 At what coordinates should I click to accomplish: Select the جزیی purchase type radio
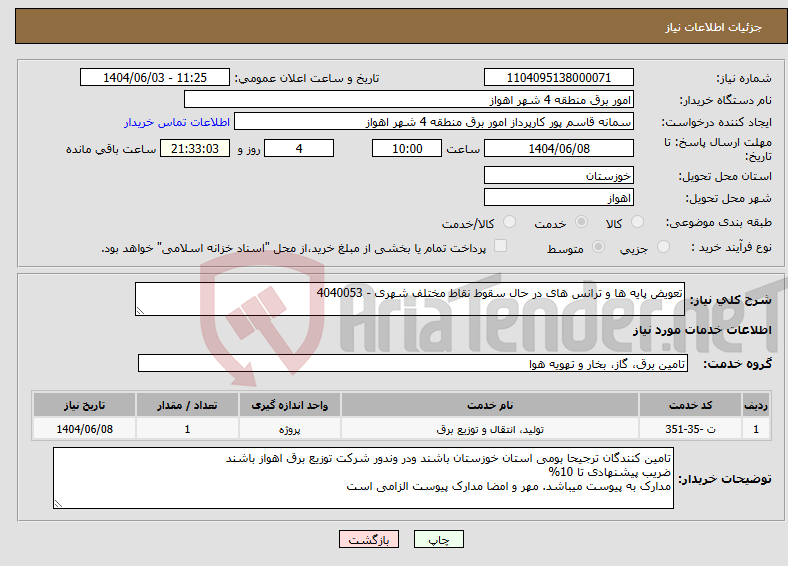point(663,246)
